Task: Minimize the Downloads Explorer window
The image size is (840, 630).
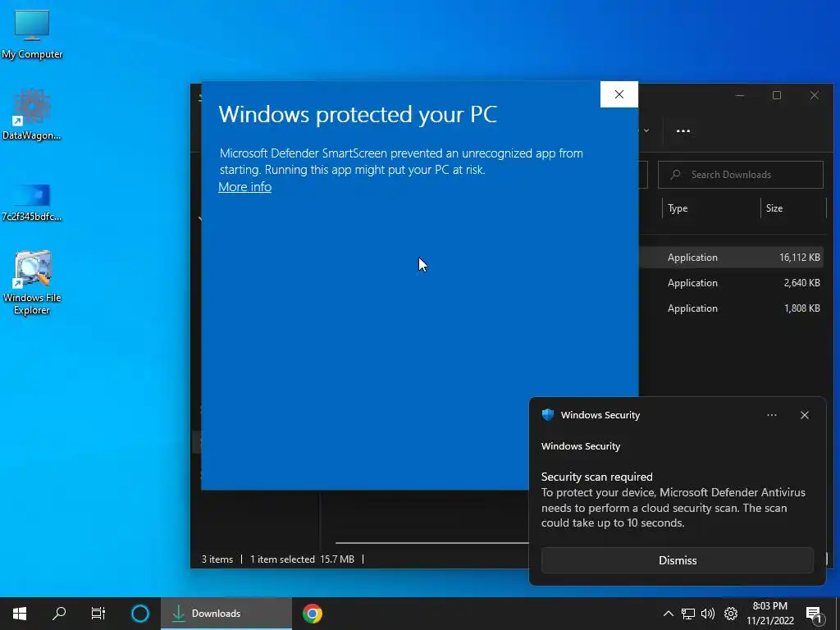Action: click(740, 95)
